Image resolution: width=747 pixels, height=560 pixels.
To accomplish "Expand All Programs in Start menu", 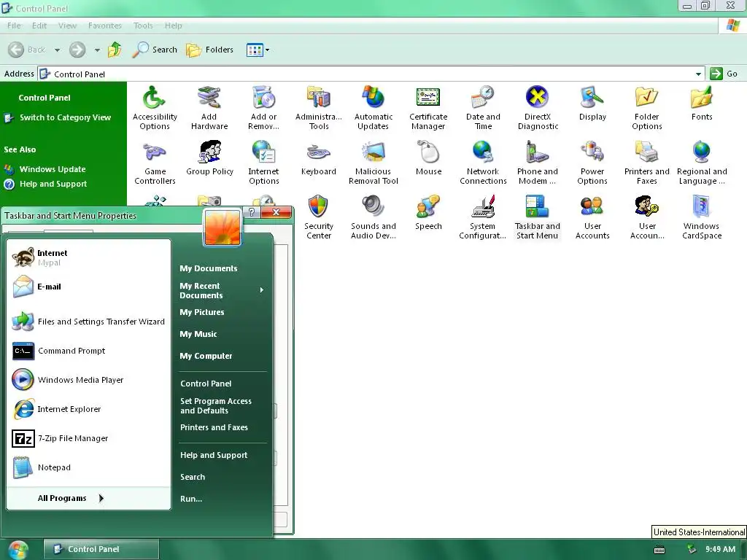I will [71, 498].
